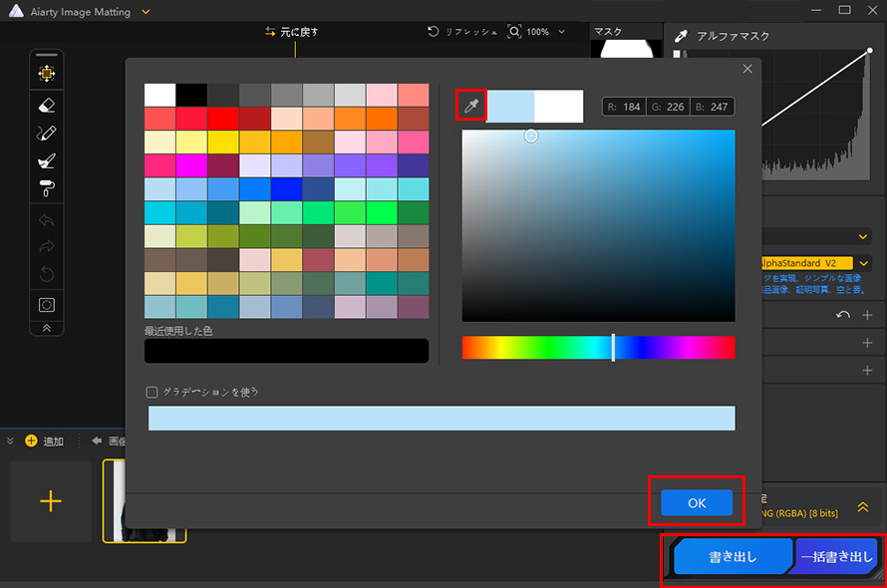This screenshot has width=887, height=588.
Task: Select the move/transform tool at toolbar top
Action: point(47,73)
